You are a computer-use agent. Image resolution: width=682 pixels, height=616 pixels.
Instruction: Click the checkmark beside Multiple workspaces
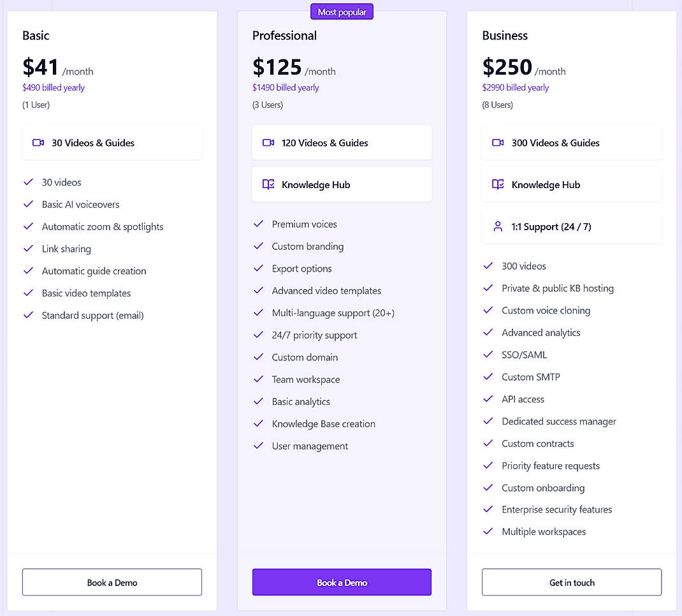click(x=488, y=531)
